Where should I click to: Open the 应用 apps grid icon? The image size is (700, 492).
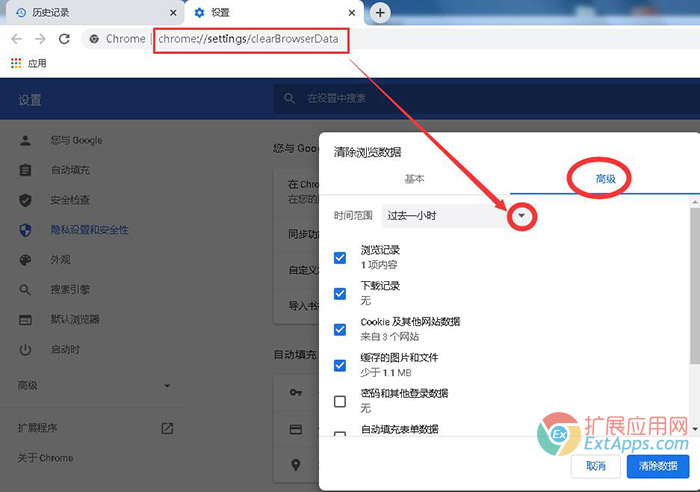coord(16,63)
